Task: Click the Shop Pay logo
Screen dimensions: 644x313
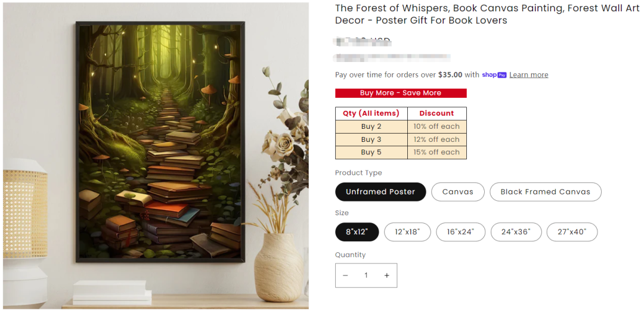Action: [x=494, y=75]
